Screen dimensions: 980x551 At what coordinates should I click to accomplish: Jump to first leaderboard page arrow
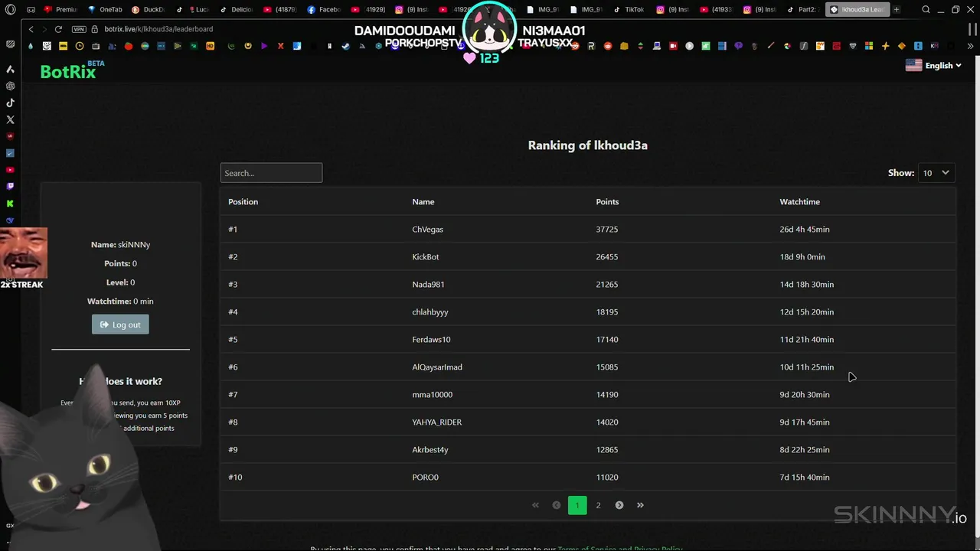coord(535,505)
